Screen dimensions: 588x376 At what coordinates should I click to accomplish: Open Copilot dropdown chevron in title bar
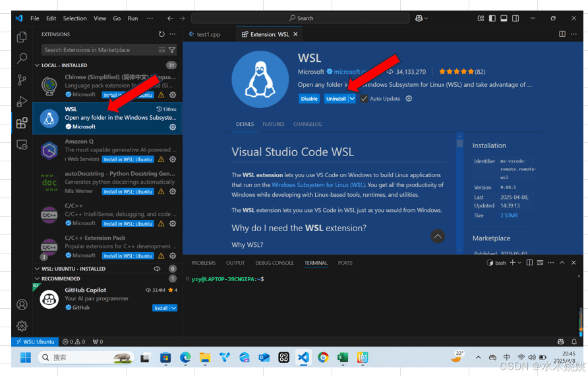pyautogui.click(x=426, y=18)
